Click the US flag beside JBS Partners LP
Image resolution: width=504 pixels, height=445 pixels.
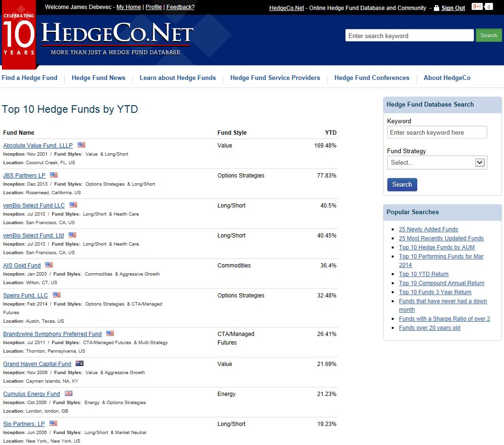(x=54, y=175)
